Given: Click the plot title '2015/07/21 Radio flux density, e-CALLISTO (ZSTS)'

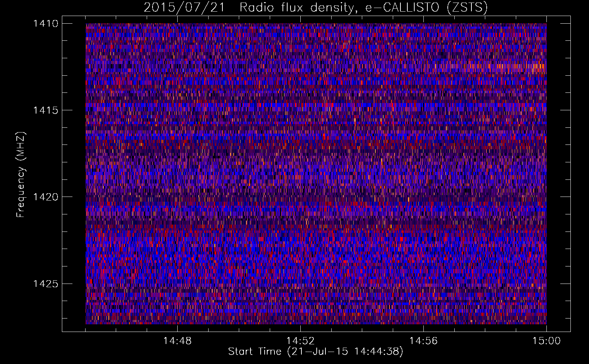Looking at the screenshot, I should point(316,8).
